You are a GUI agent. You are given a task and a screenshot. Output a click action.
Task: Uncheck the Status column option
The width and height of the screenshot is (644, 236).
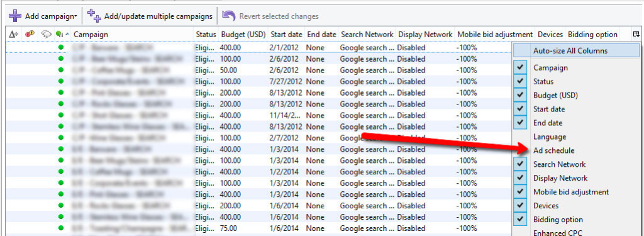[520, 81]
